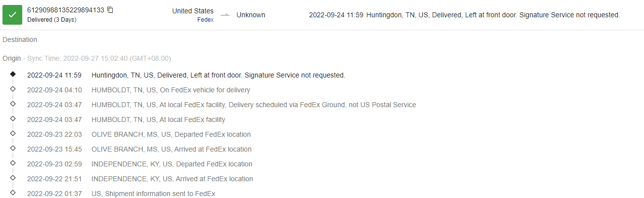Click the Unknown destination country label
The width and height of the screenshot is (644, 198).
(x=251, y=15)
